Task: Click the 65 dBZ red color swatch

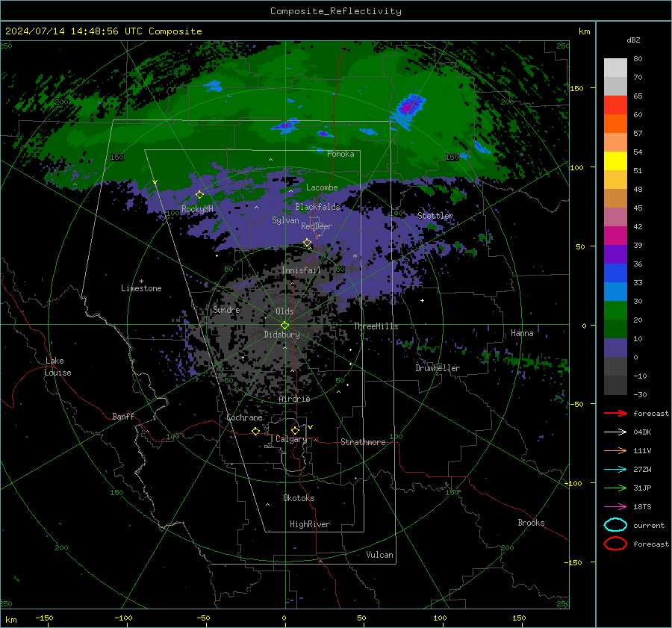Action: (615, 105)
